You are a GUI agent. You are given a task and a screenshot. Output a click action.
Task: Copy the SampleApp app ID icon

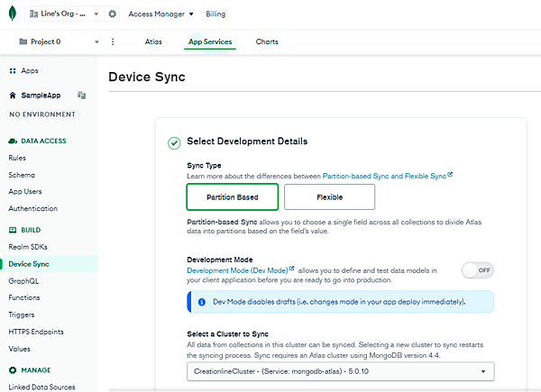point(81,95)
